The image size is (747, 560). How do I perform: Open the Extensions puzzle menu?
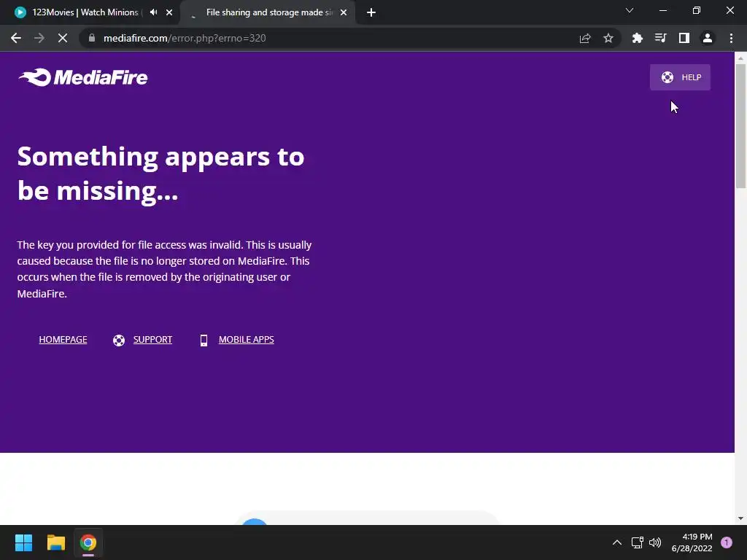click(637, 38)
